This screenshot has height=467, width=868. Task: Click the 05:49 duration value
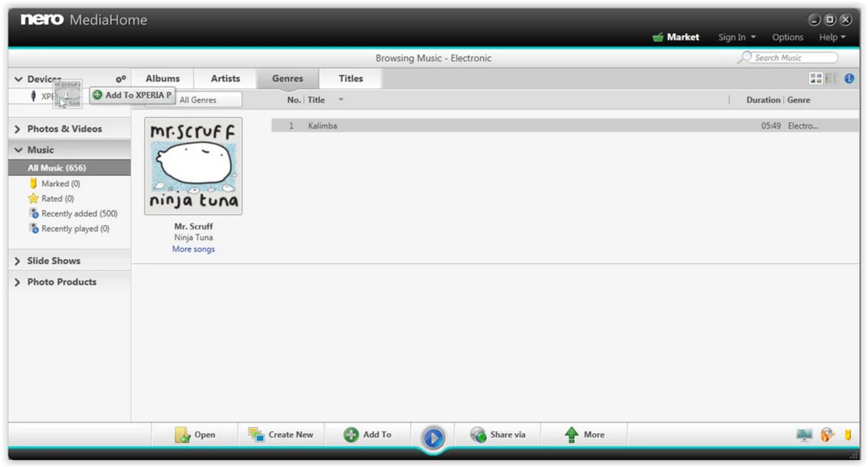coord(770,126)
